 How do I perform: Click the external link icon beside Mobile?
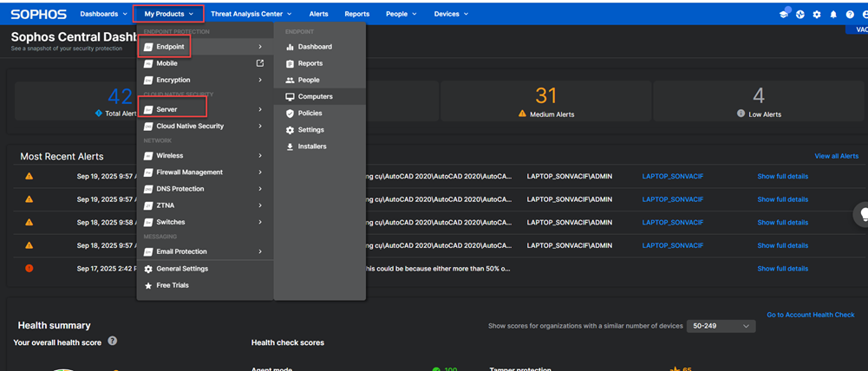click(x=260, y=63)
